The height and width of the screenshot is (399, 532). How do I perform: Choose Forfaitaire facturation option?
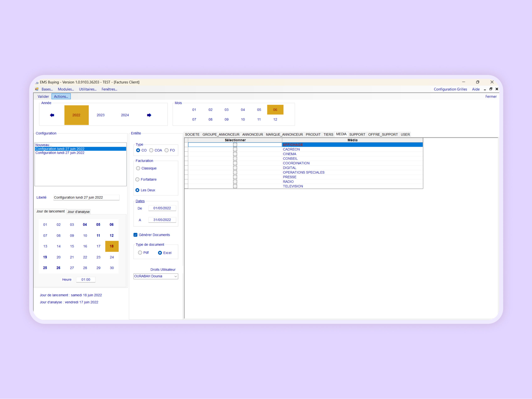(x=137, y=179)
